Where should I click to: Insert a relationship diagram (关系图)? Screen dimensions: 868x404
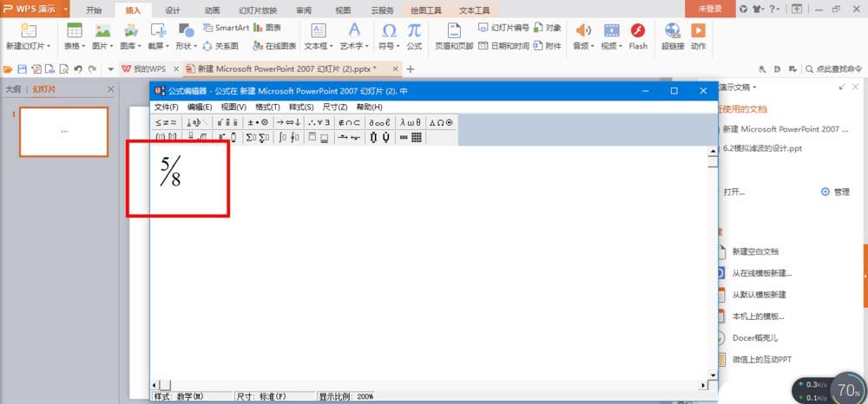(x=220, y=47)
